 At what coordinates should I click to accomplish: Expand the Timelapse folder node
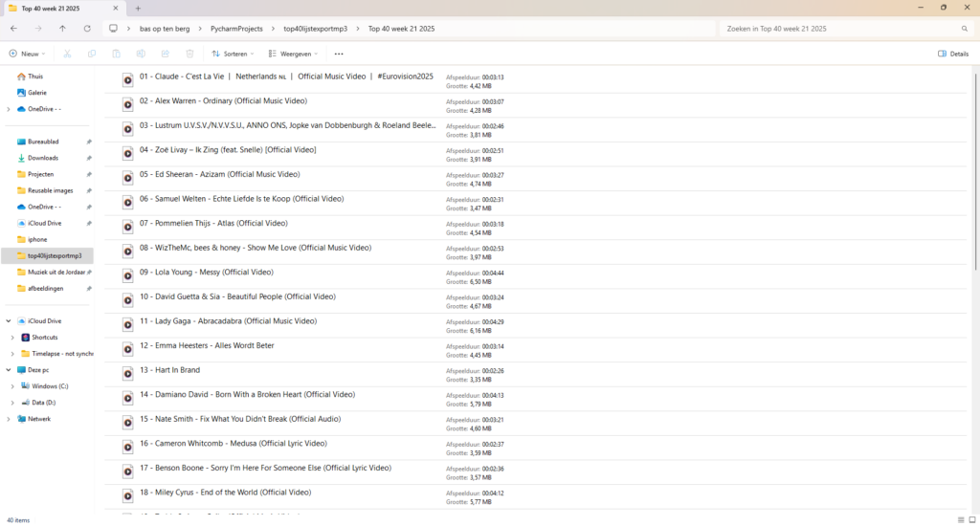(x=12, y=354)
